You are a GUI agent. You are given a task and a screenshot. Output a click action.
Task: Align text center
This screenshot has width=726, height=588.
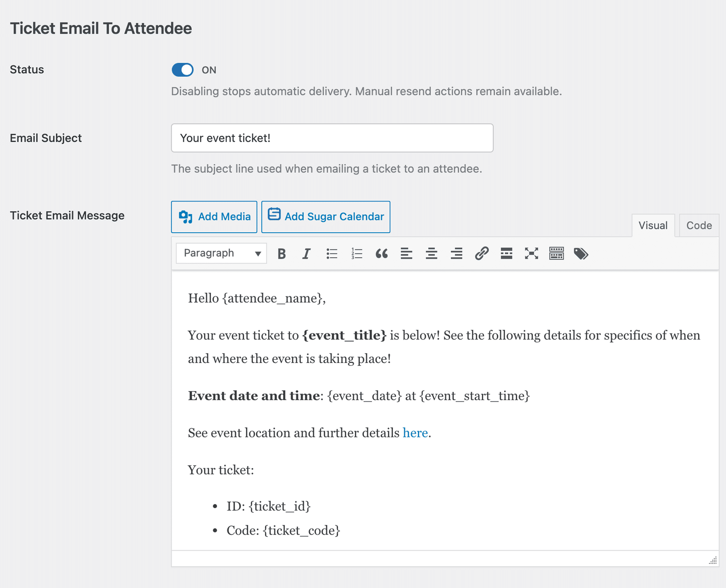click(432, 254)
